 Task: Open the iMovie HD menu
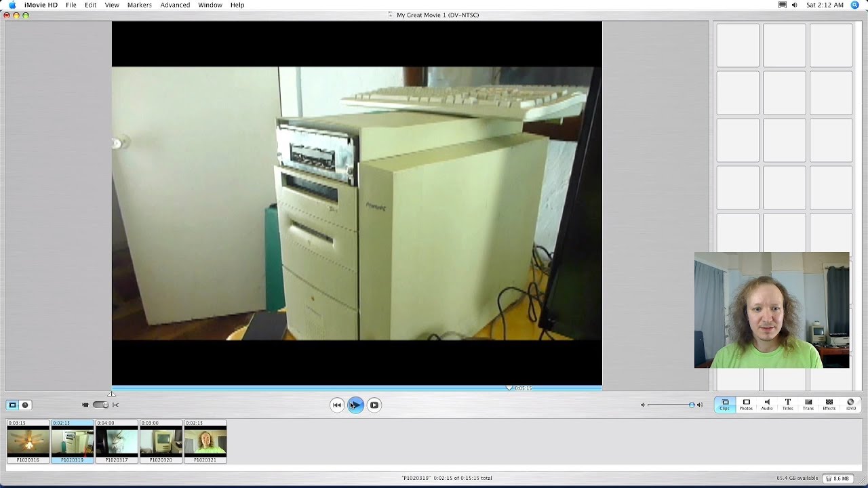(x=41, y=5)
